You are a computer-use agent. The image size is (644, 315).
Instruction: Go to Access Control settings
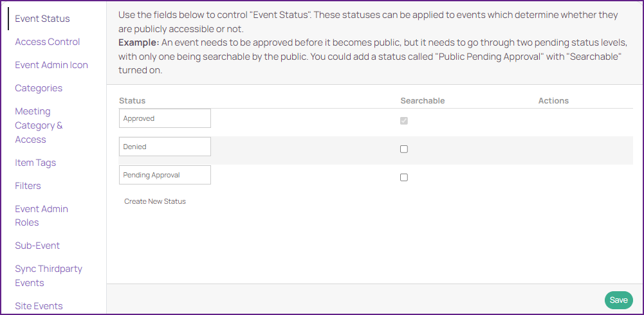(47, 42)
